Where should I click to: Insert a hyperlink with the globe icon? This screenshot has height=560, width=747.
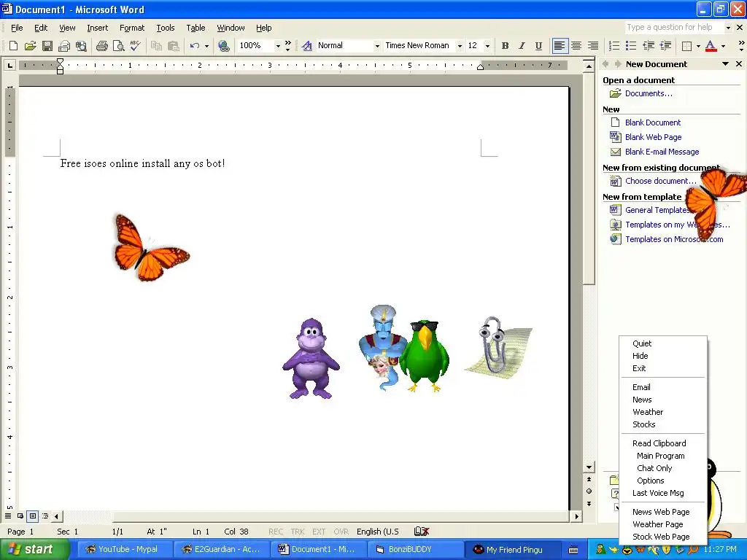pyautogui.click(x=223, y=46)
